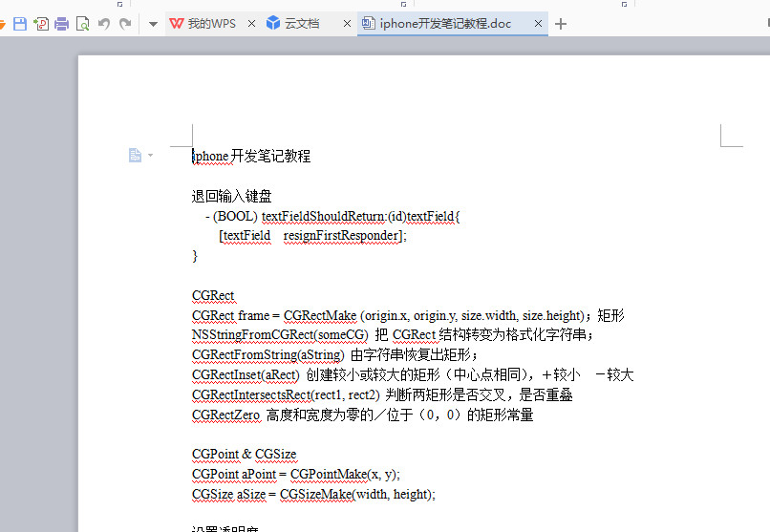Close the 我的WPS tab
This screenshot has width=770, height=532.
pyautogui.click(x=251, y=24)
